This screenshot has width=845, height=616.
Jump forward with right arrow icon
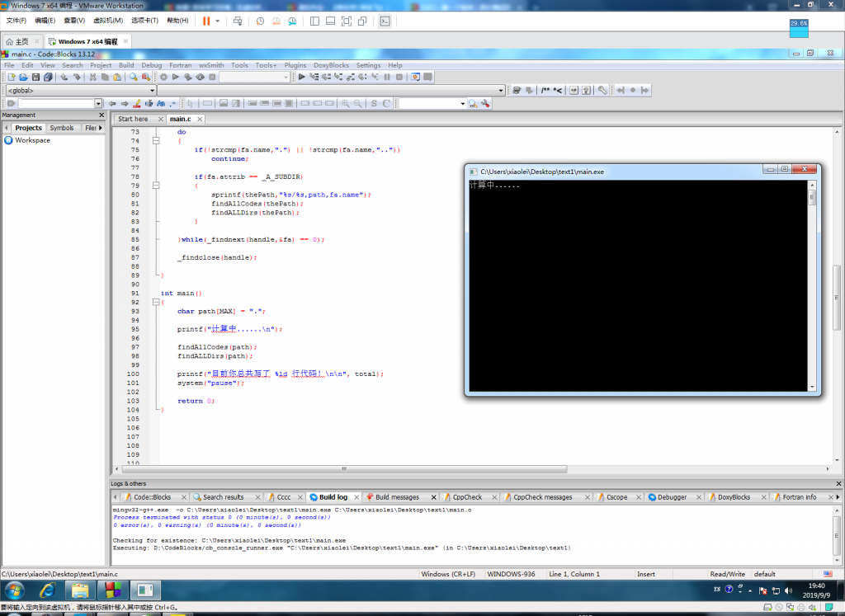(125, 103)
